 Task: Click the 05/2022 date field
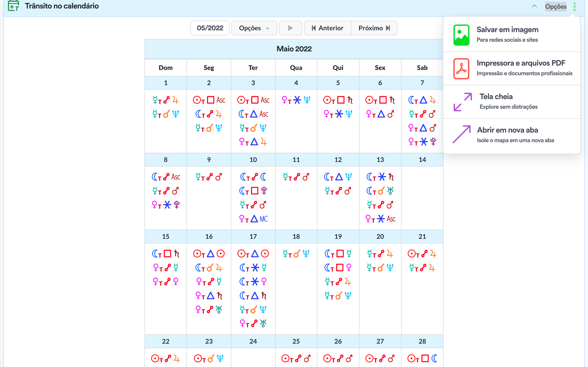(210, 28)
